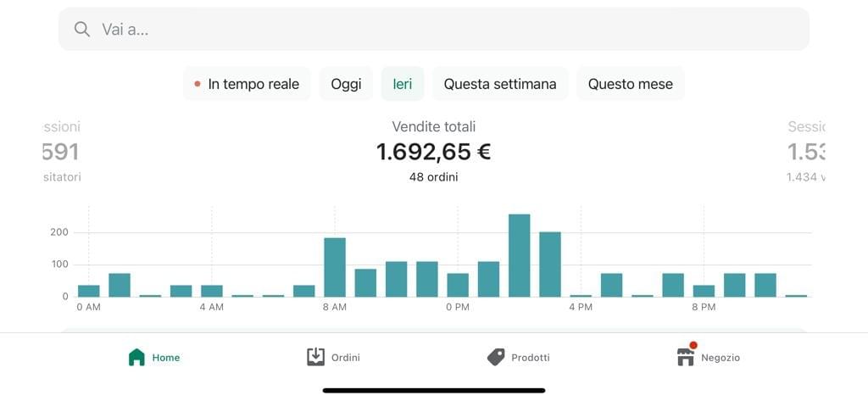The height and width of the screenshot is (401, 868).
Task: Tap the Ordini tab label
Action: click(346, 358)
